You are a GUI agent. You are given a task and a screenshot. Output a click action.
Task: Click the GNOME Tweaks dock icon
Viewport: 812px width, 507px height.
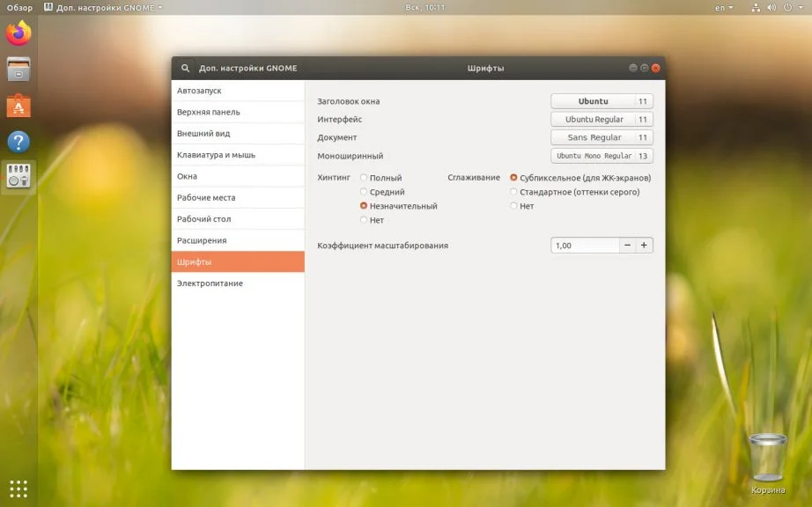(18, 176)
